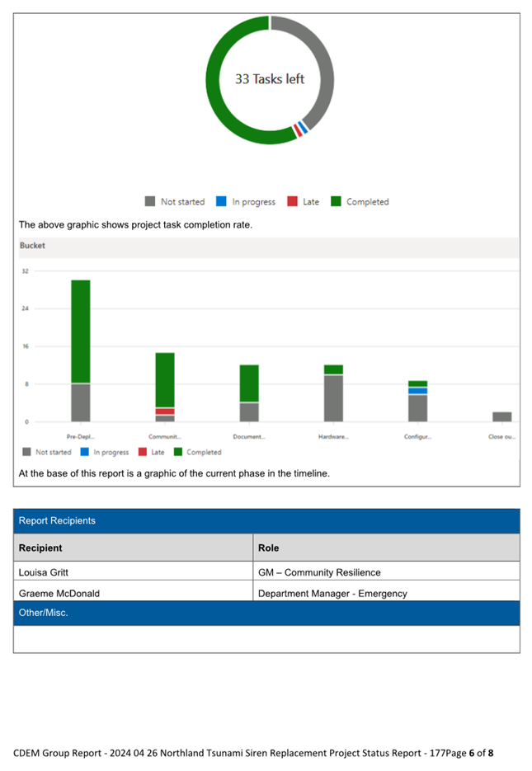
Task: Select the blue In progress segment in the Configur... bar
Action: pos(417,391)
